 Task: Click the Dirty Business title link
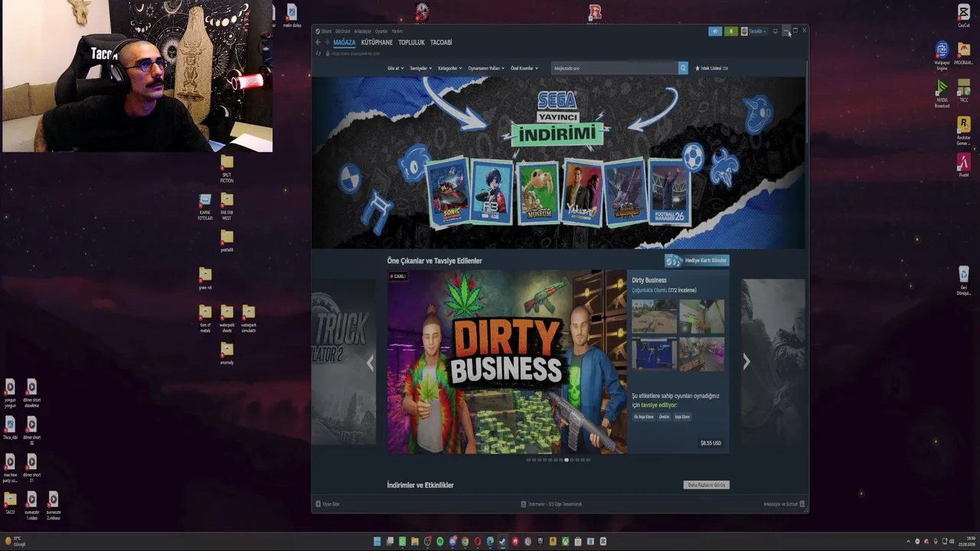point(649,281)
